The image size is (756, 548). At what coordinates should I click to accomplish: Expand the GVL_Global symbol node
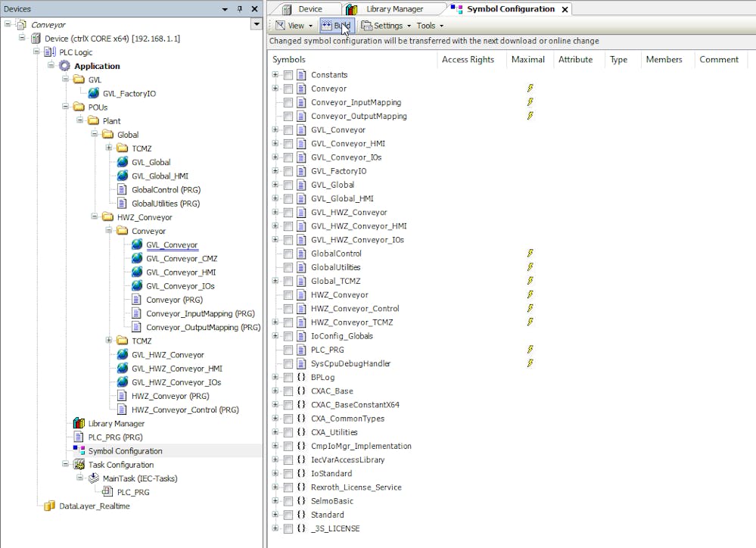point(275,185)
